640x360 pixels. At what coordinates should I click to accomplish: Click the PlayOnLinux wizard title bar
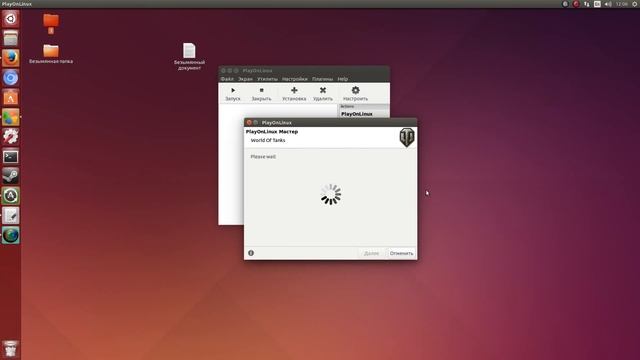[331, 122]
